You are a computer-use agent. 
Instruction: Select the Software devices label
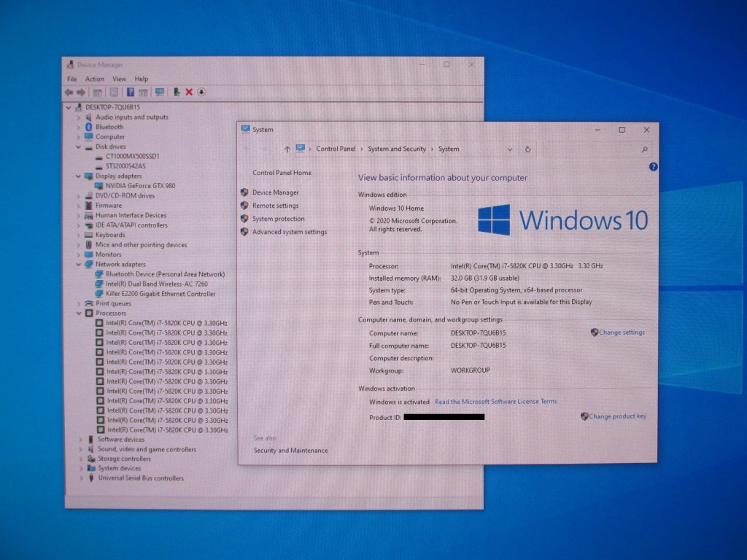click(x=121, y=440)
